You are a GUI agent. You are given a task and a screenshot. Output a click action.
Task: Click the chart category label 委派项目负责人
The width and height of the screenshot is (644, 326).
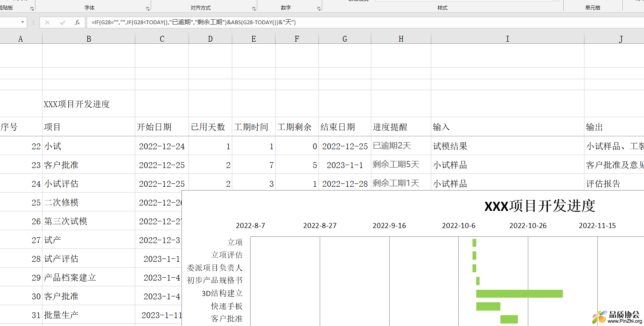click(214, 268)
